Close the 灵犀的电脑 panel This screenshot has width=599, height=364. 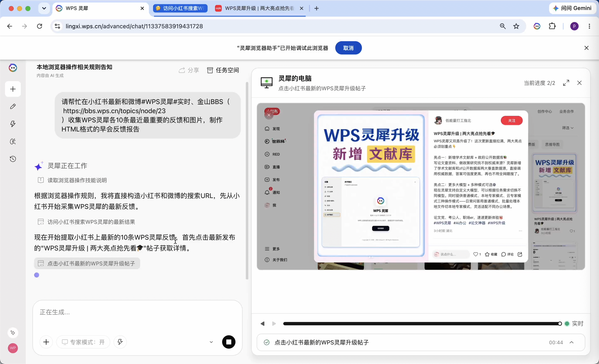(579, 83)
